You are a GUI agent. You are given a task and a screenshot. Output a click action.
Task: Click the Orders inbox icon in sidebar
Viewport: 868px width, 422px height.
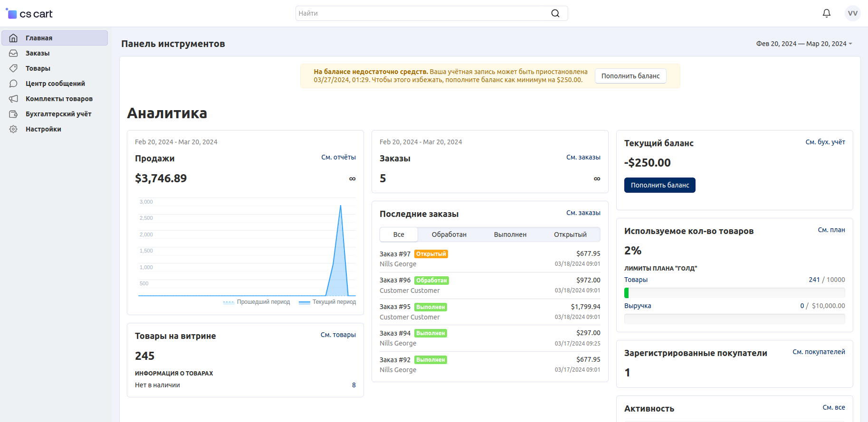click(x=13, y=53)
